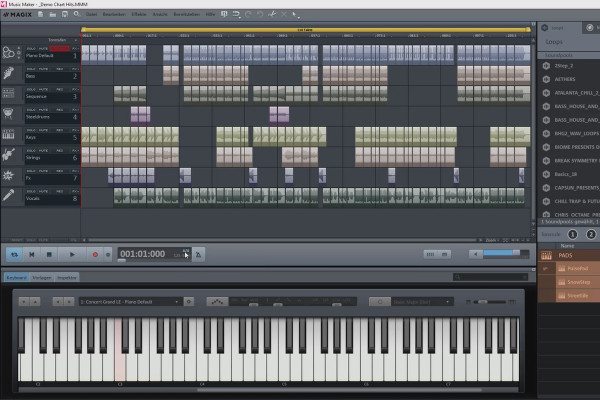Open the scale selection dropdown in the keyboard panel
600x400 pixels.
tap(422, 302)
